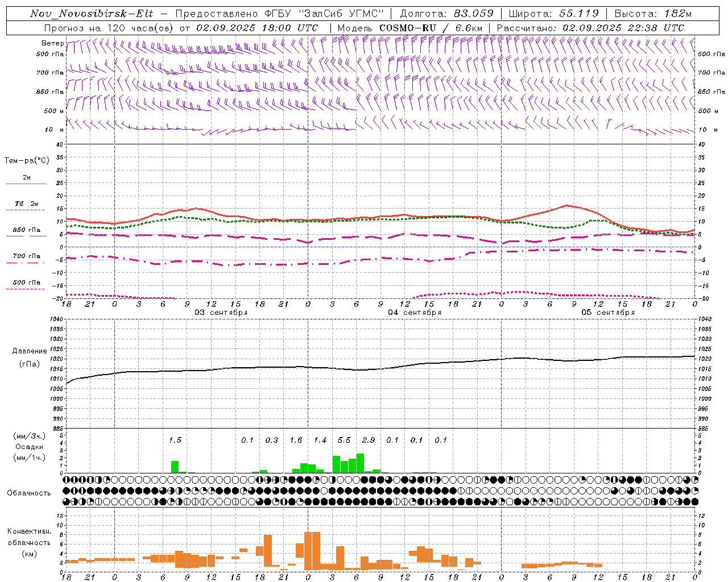Screen dimensions: 728x582
Task: Click the Тем-ра(°C) panel label
Action: coord(27,161)
